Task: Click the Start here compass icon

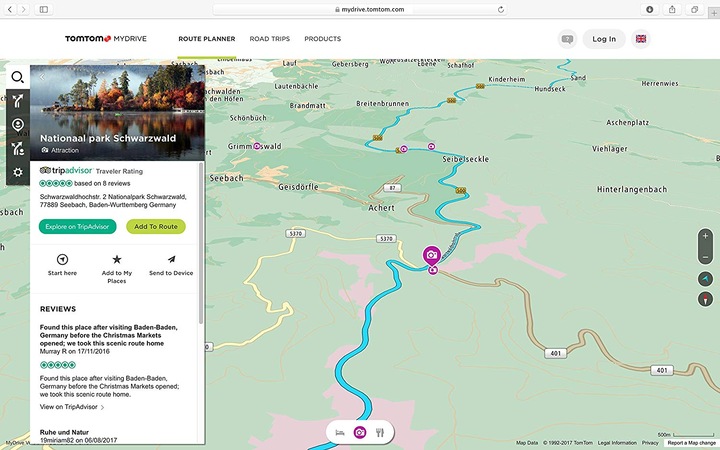Action: click(62, 259)
